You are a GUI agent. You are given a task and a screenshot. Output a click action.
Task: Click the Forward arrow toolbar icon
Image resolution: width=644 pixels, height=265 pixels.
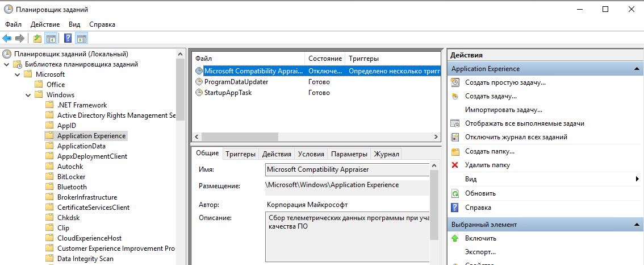coord(20,39)
